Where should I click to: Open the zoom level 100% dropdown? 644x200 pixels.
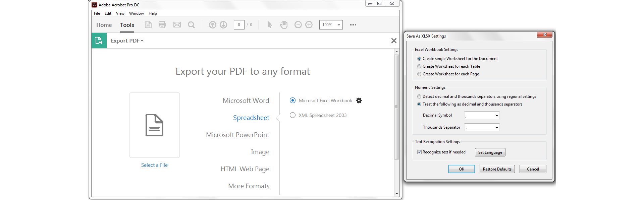331,25
